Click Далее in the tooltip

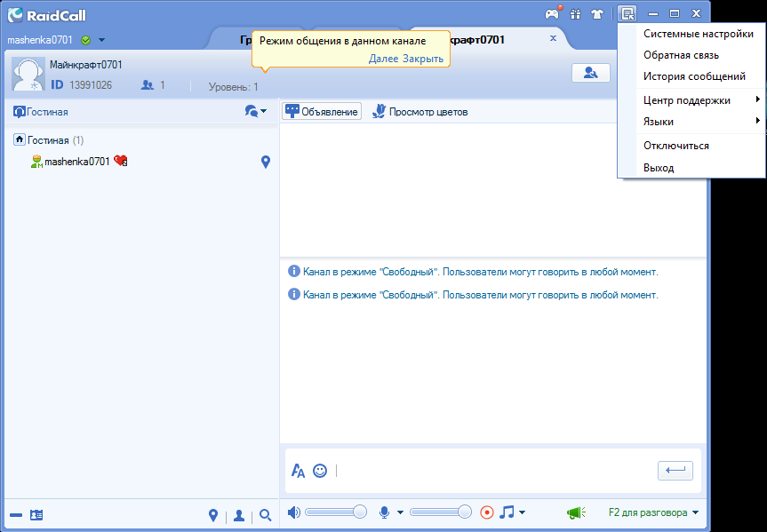[384, 59]
